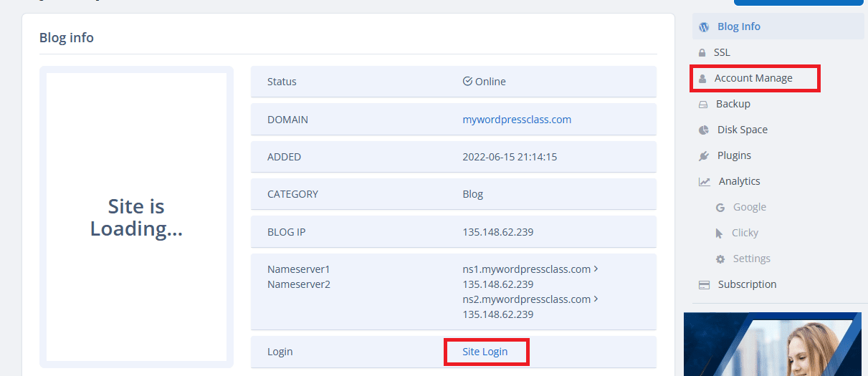Click the Backup drive icon
This screenshot has height=376, width=868.
tap(703, 104)
